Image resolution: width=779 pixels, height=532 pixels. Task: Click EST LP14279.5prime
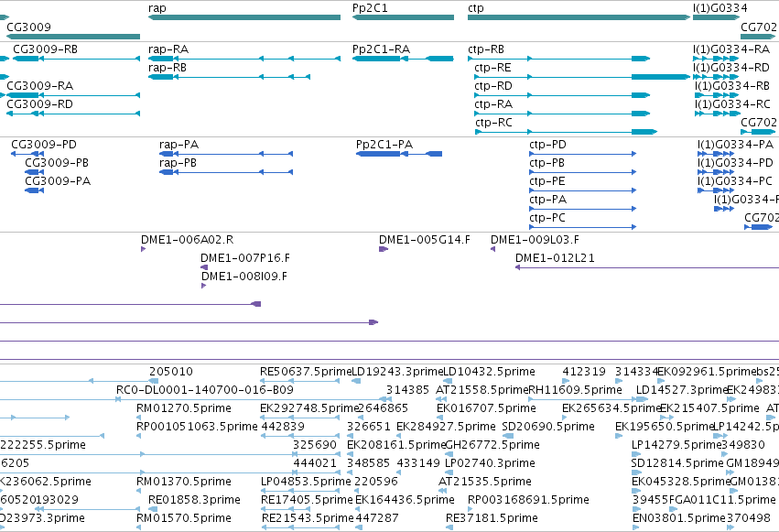click(676, 445)
